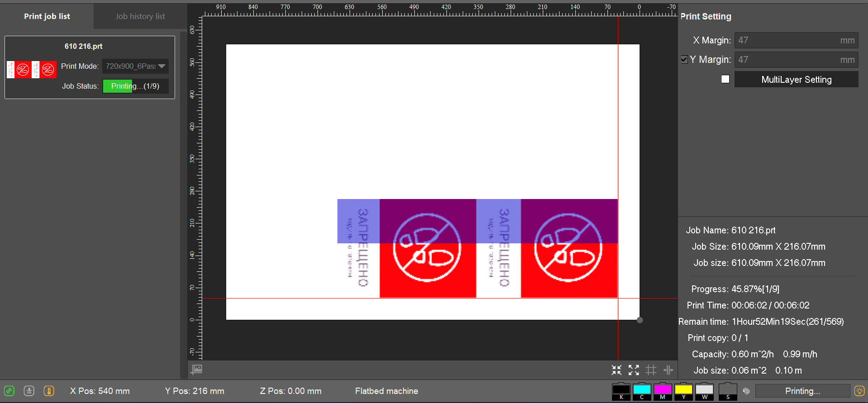Click the zoom-to-fit inward arrows icon
The image size is (868, 403).
[617, 370]
